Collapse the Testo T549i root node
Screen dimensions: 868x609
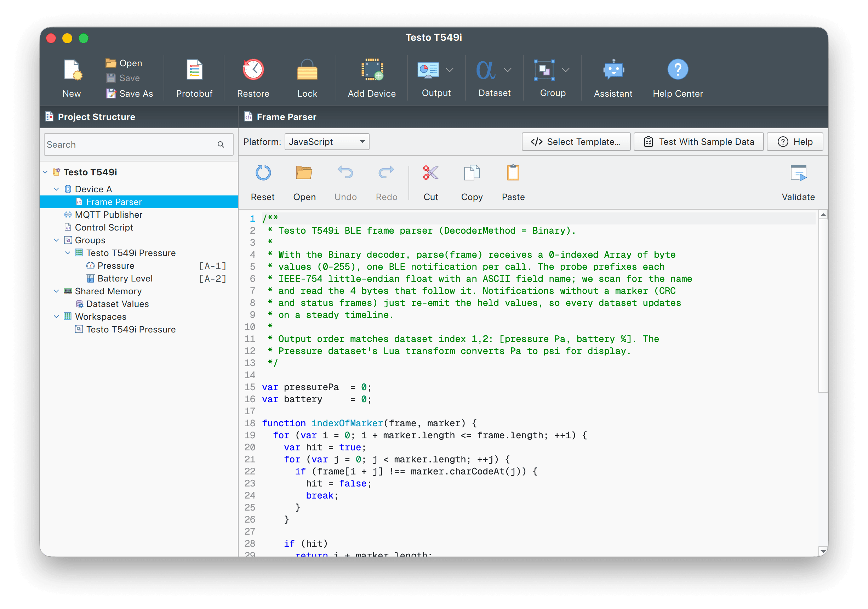pos(45,172)
